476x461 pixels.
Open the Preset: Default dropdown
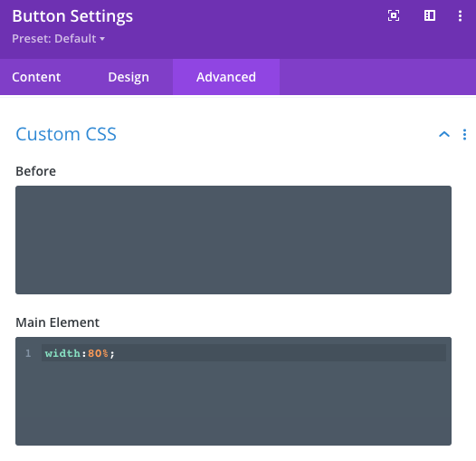58,39
